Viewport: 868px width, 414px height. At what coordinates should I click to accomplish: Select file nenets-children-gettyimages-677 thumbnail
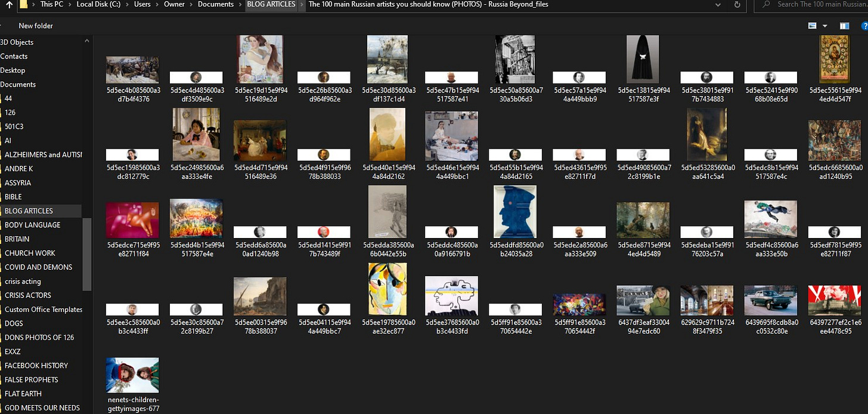pyautogui.click(x=132, y=375)
